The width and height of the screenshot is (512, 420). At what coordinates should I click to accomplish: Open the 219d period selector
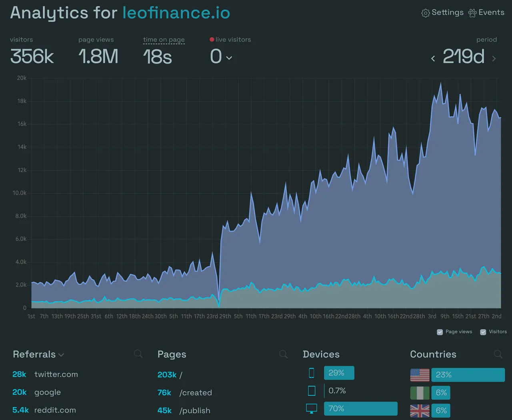pos(463,56)
